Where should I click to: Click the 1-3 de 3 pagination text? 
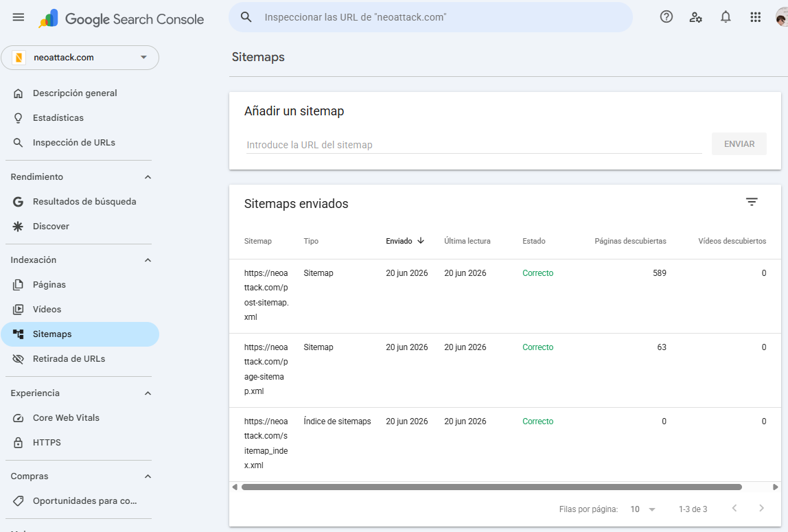pyautogui.click(x=693, y=509)
